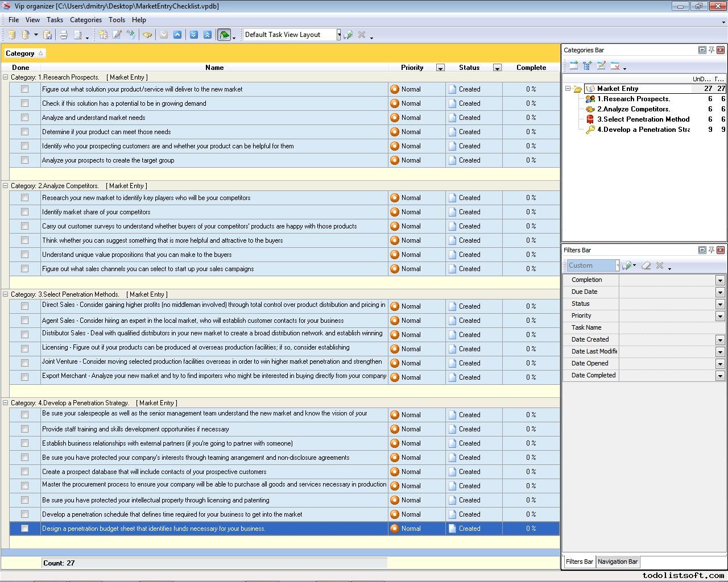Open the Default Task View Layout dropdown
Viewport: 728px width, 582px height.
pyautogui.click(x=338, y=35)
